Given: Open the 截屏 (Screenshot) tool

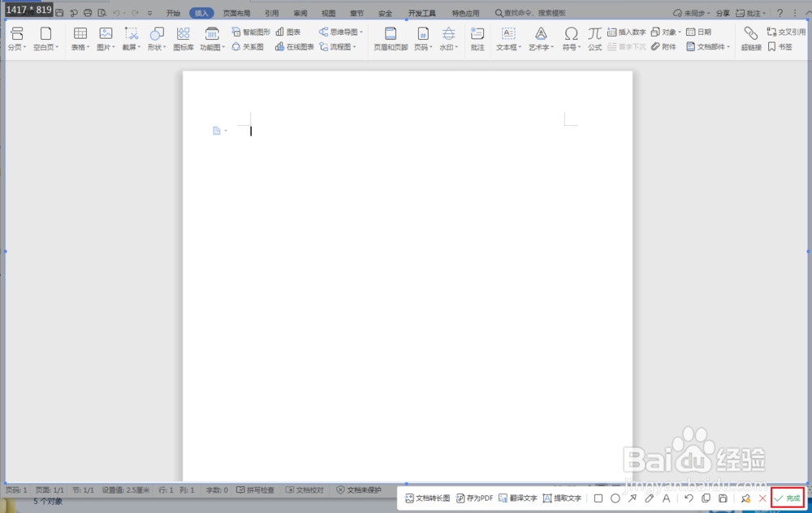Looking at the screenshot, I should click(131, 39).
